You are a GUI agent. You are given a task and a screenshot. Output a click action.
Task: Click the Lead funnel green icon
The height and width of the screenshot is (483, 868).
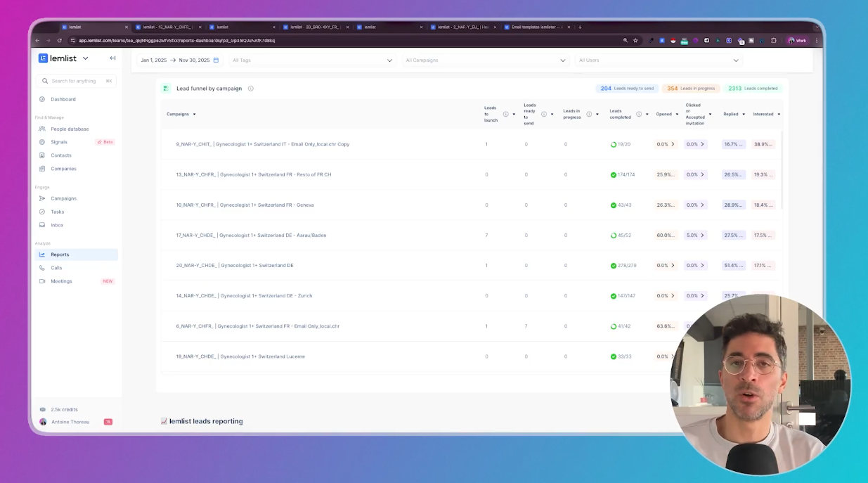click(166, 89)
